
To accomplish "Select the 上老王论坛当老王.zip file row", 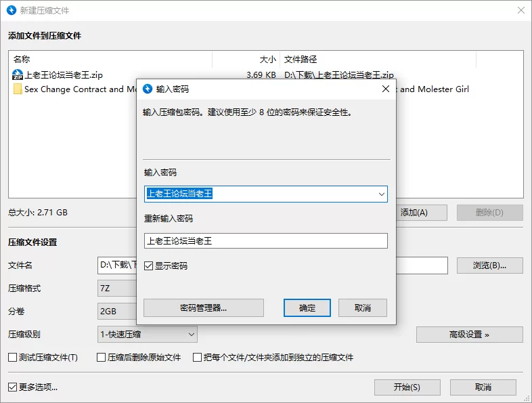I will [265, 75].
